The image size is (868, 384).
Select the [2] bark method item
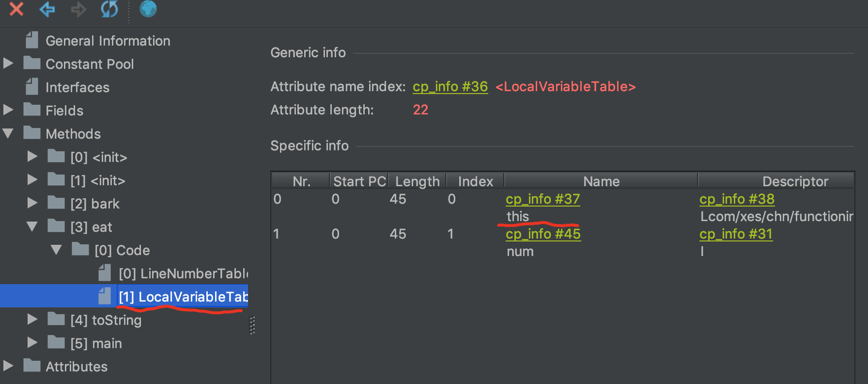tap(95, 204)
